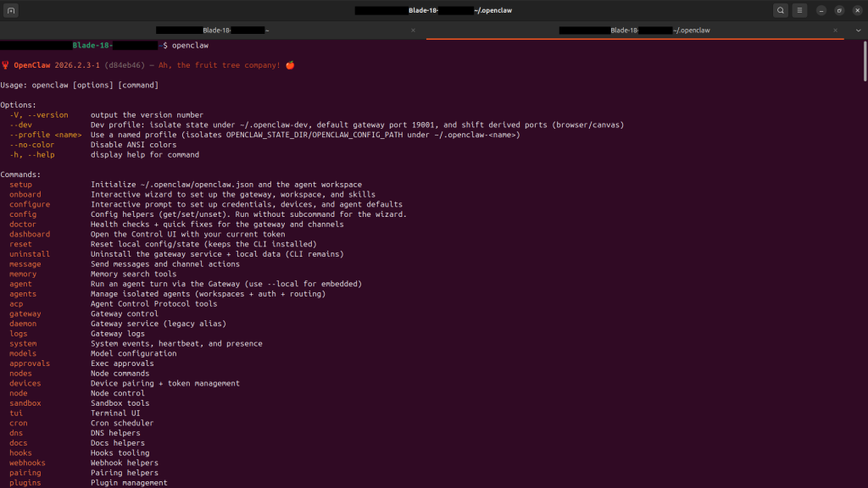Click the 'onboard' command text
Viewport: 868px width, 488px height.
coord(25,195)
